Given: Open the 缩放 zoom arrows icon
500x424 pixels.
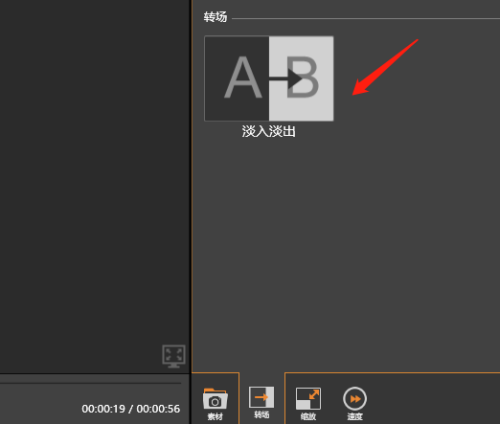Looking at the screenshot, I should pyautogui.click(x=308, y=398).
